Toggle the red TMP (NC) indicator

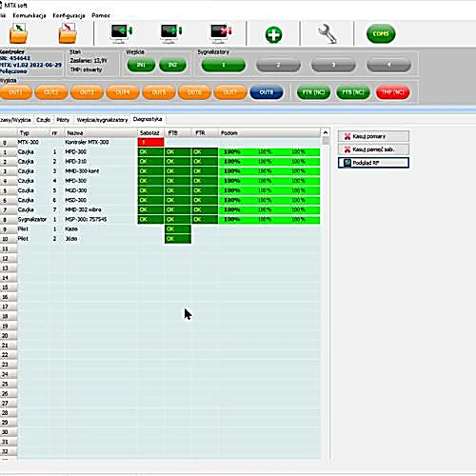[x=392, y=92]
